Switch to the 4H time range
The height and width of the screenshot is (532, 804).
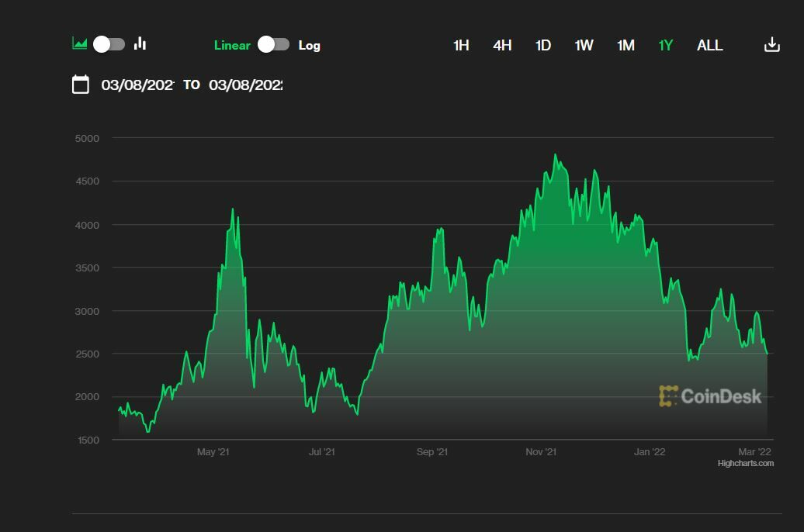point(502,45)
